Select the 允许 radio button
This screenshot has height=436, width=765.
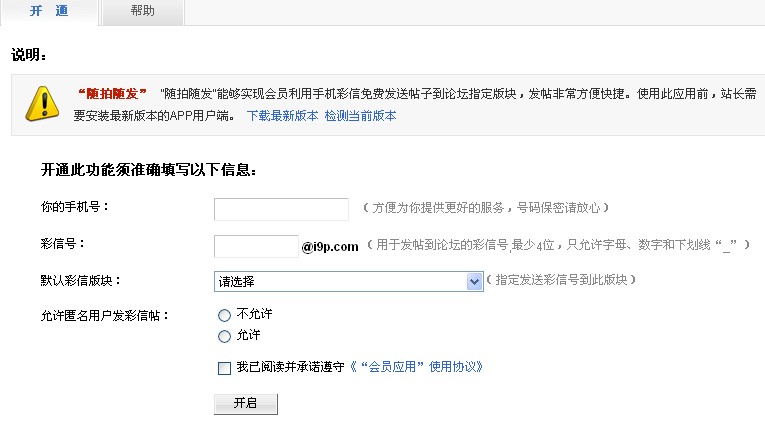tap(224, 336)
